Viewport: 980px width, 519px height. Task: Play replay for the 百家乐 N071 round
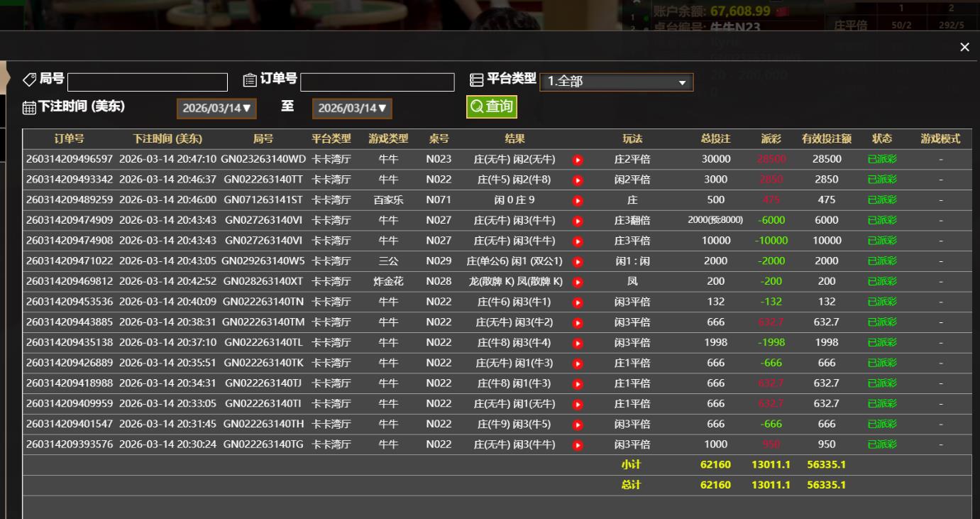pyautogui.click(x=578, y=200)
